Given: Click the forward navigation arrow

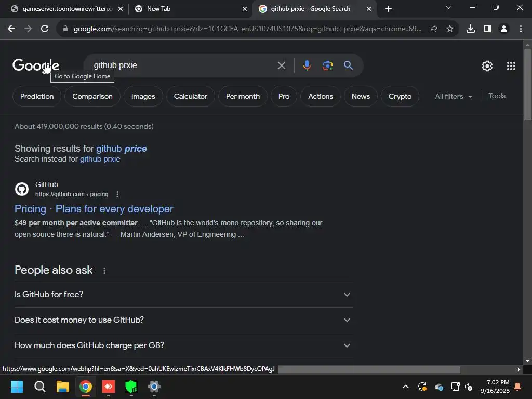Looking at the screenshot, I should (x=28, y=29).
